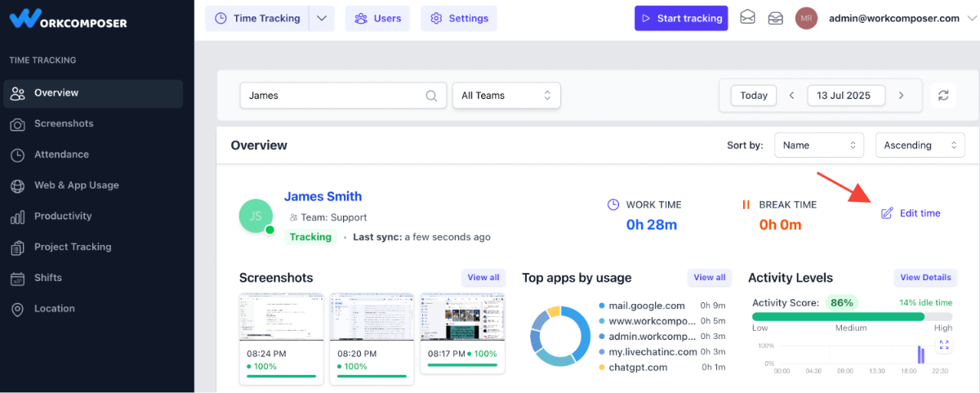This screenshot has height=393, width=980.
Task: Click the search magnifier icon in the James field
Action: pos(431,96)
